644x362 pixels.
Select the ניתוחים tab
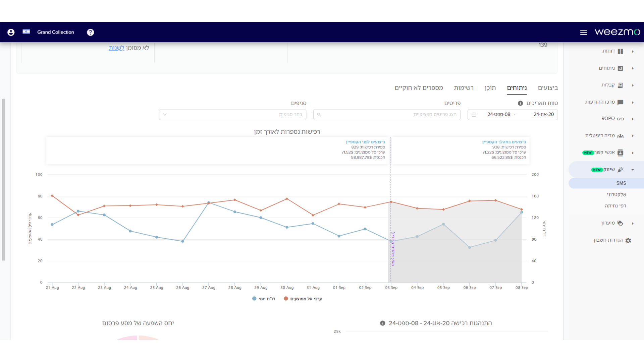(x=517, y=88)
